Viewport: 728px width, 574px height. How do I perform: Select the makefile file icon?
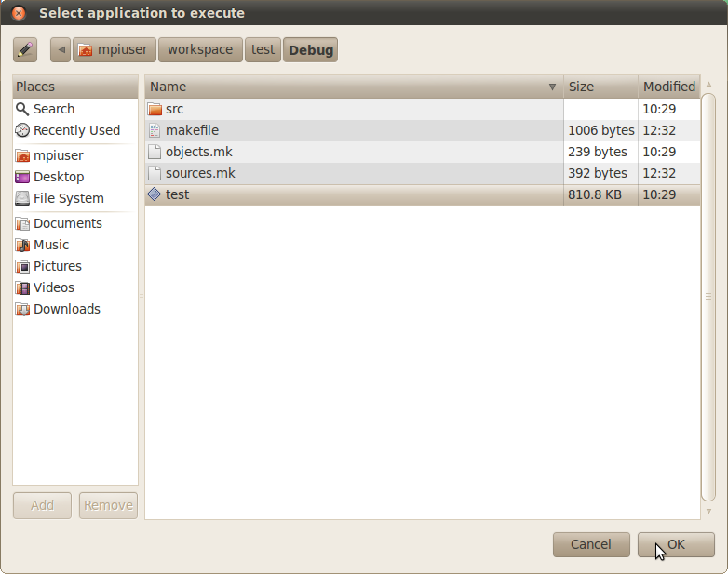click(x=155, y=130)
